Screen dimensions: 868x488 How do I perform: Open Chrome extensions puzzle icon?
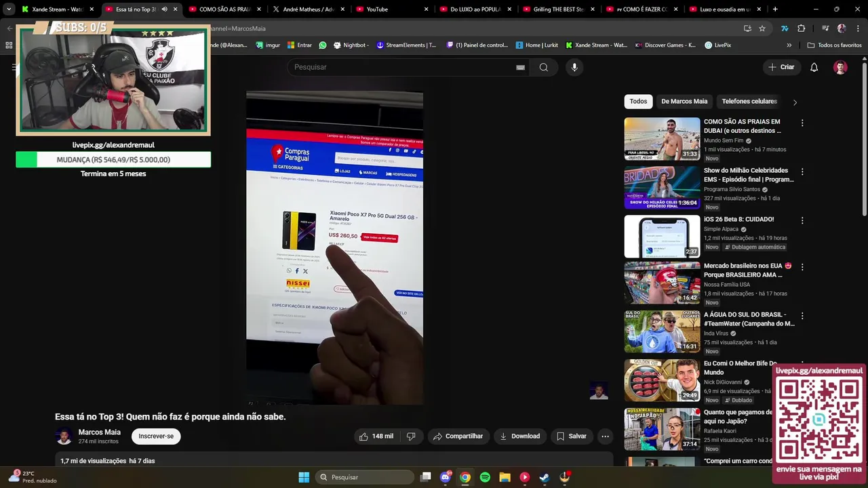click(802, 28)
